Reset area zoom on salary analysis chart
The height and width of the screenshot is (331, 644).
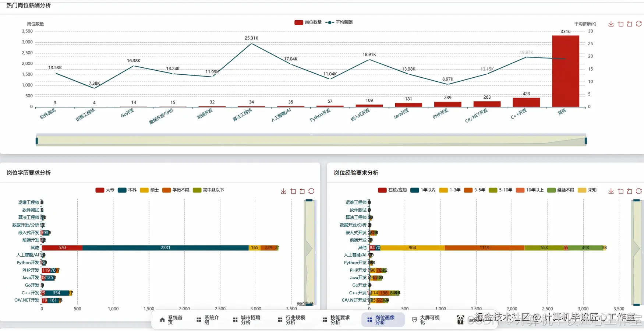[630, 24]
